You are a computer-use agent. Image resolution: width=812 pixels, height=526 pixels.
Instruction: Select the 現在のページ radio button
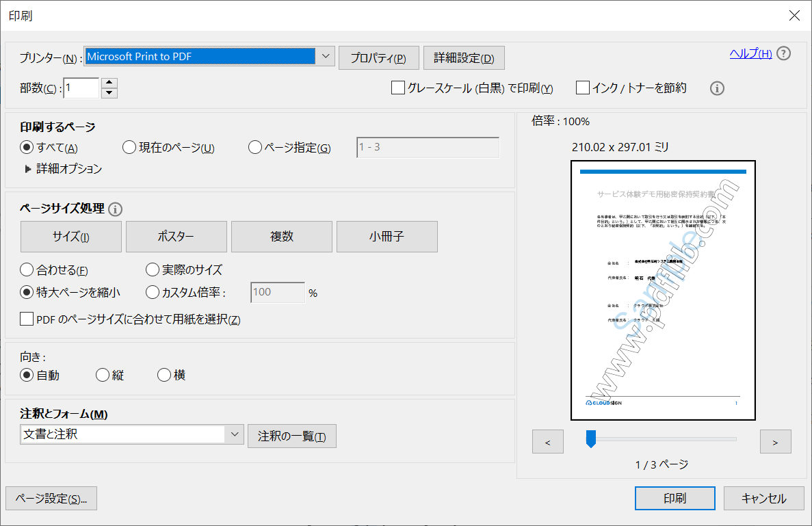point(129,147)
